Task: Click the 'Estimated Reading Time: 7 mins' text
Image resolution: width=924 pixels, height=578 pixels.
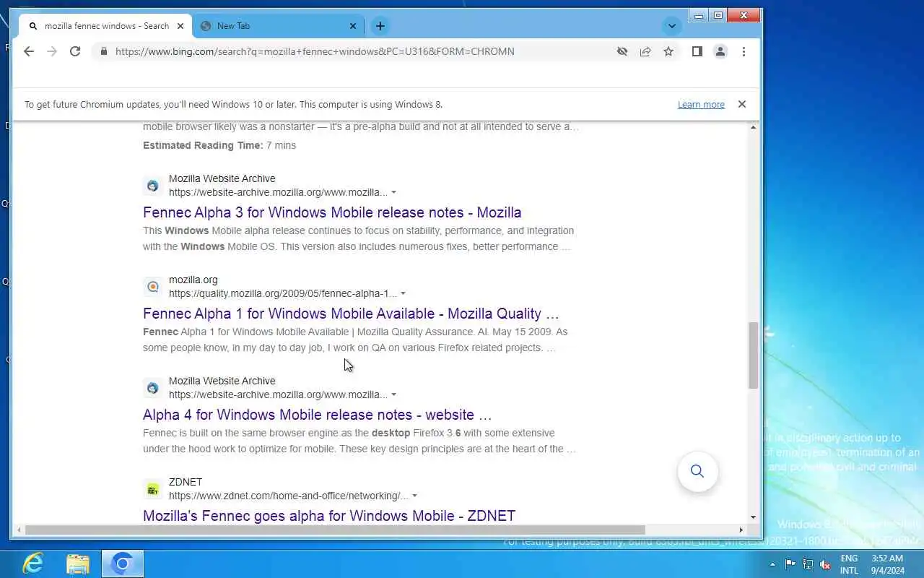Action: pos(219,145)
